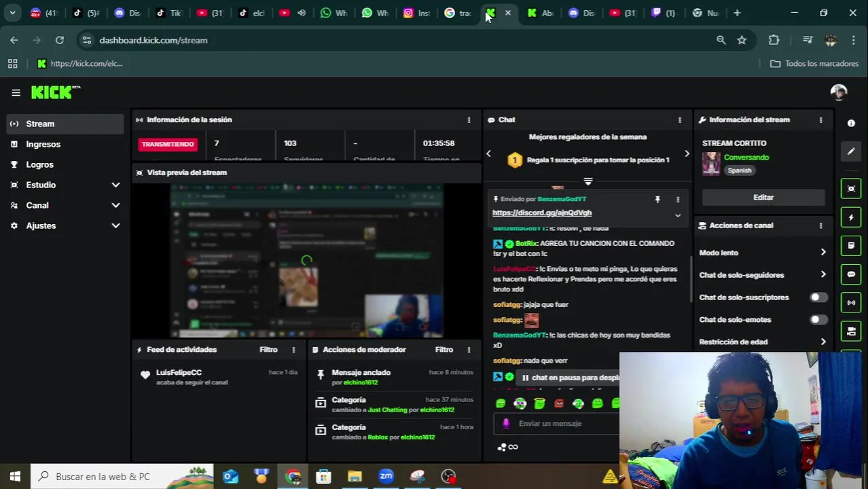Open options menu of Acciones de canal
This screenshot has height=489, width=868.
(x=820, y=225)
